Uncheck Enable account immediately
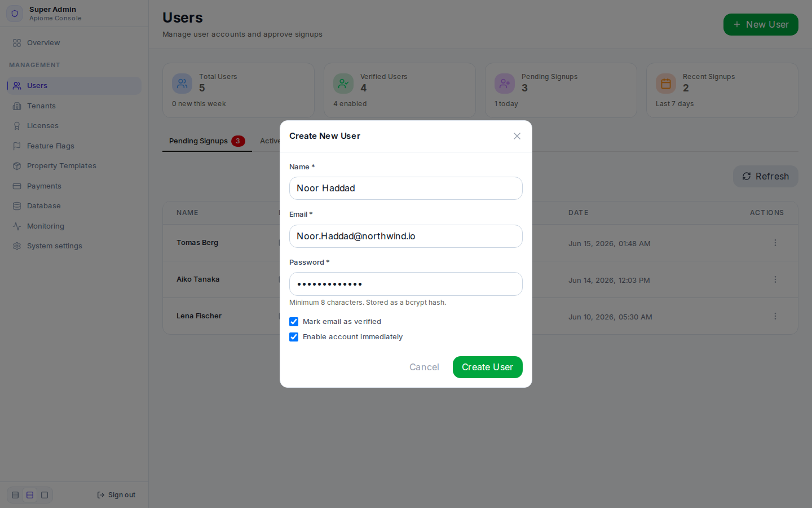Viewport: 812px width, 508px height. point(294,337)
